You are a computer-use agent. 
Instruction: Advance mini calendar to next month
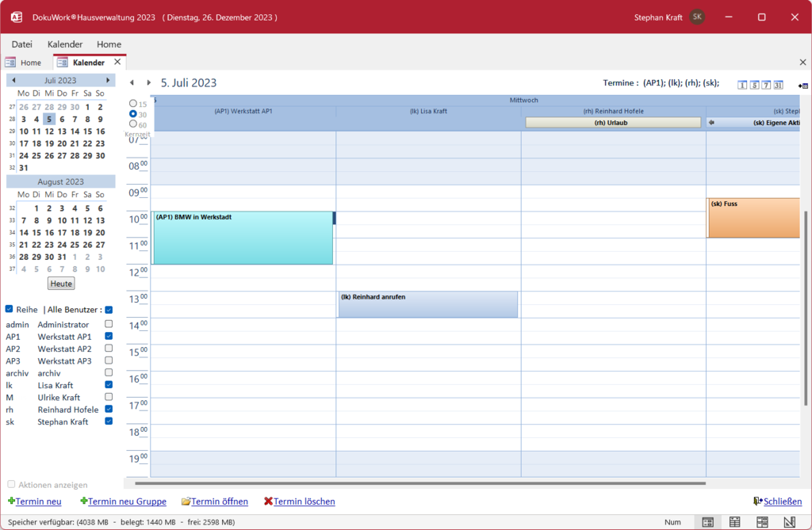(x=108, y=80)
